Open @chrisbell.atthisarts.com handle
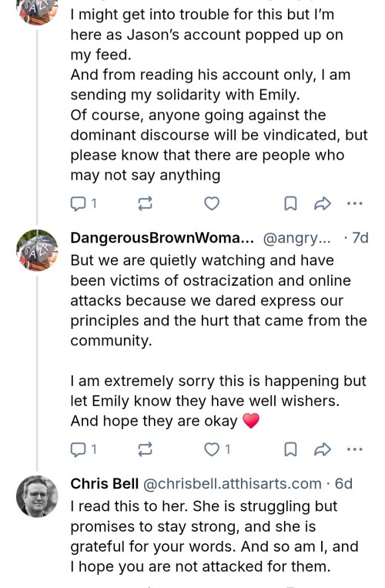Image resolution: width=385 pixels, height=588 pixels. [x=233, y=484]
